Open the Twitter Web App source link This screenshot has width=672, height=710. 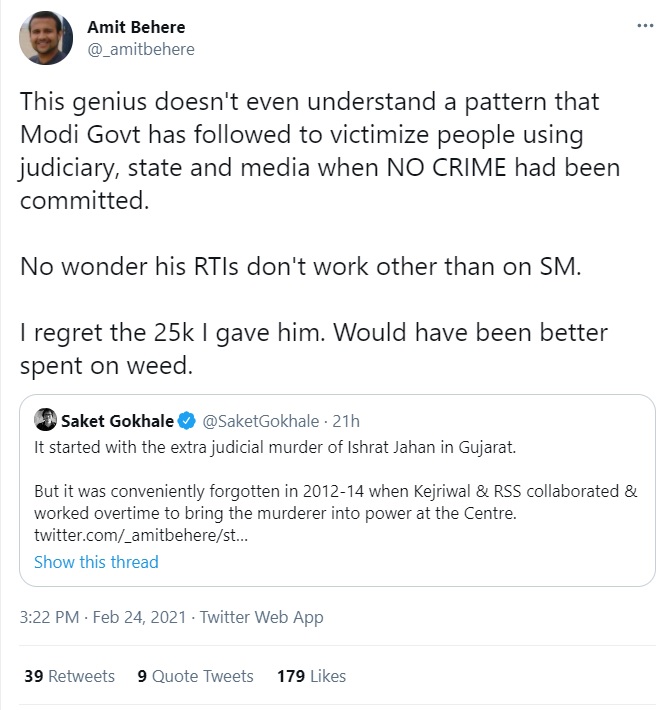(x=261, y=617)
